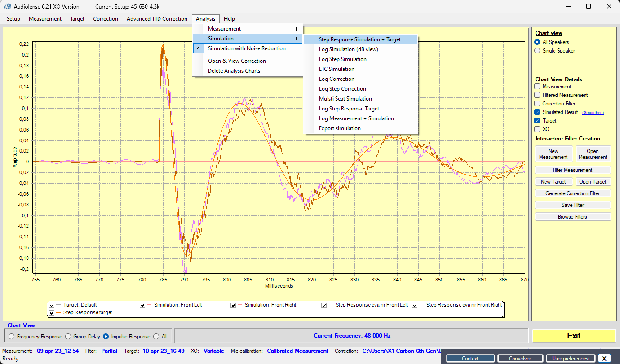This screenshot has width=620, height=364.
Task: Click the Current Frequency: 48 000 Hz field
Action: pyautogui.click(x=351, y=336)
